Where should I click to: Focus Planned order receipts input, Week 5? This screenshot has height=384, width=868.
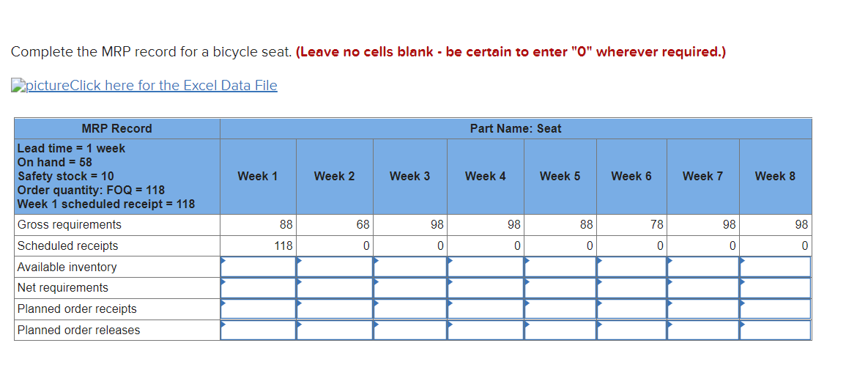(x=560, y=309)
